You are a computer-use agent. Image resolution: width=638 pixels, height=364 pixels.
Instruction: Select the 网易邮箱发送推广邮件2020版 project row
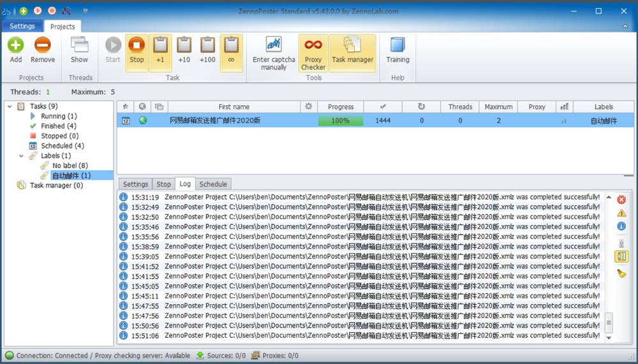(375, 120)
